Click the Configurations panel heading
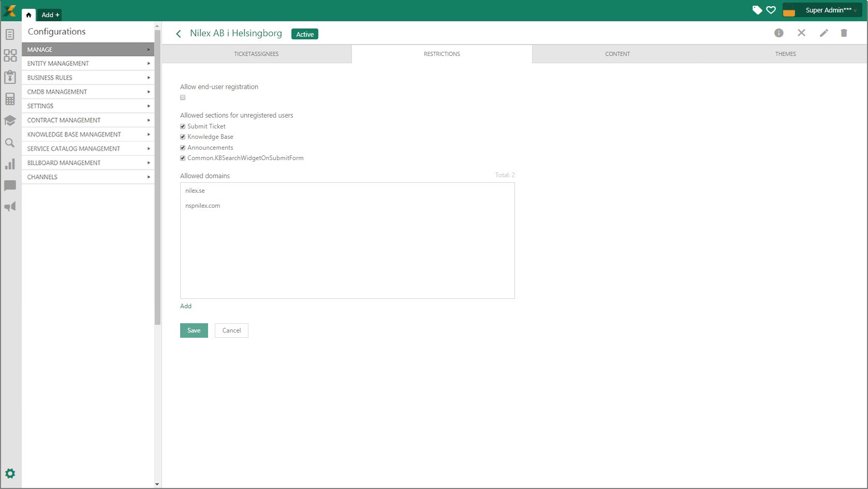 click(x=57, y=32)
